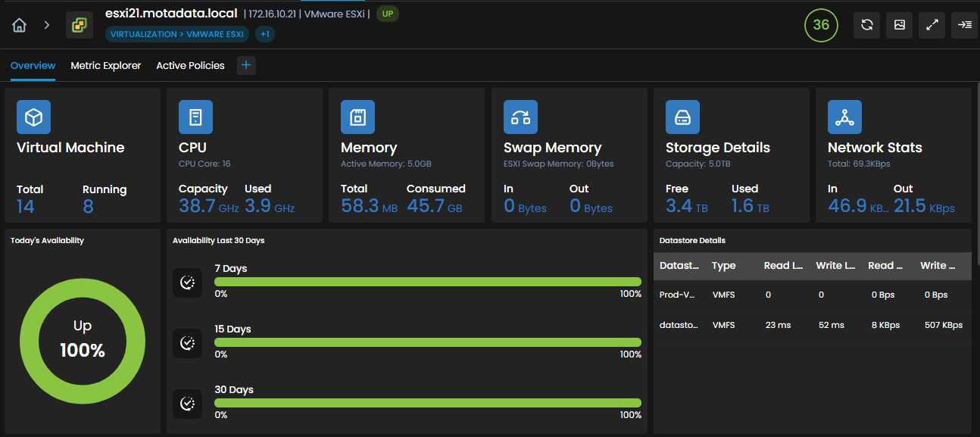
Task: Click the 15 Days availability clock icon
Action: click(x=187, y=343)
